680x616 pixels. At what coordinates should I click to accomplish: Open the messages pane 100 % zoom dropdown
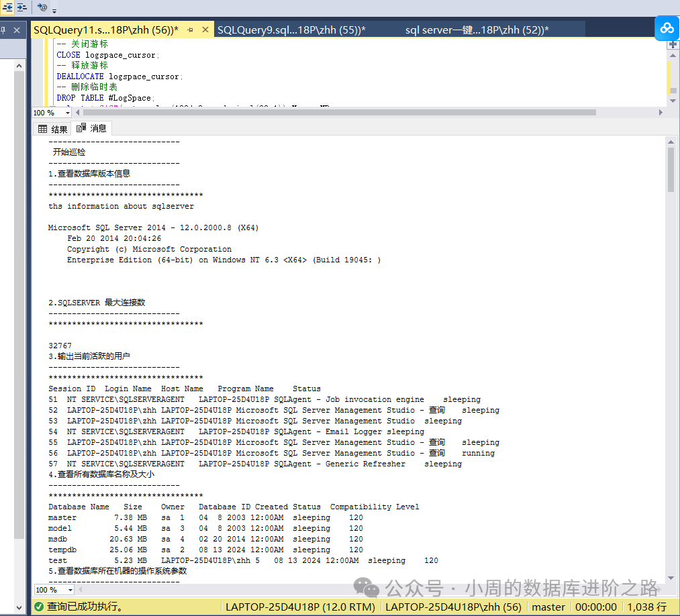70,590
